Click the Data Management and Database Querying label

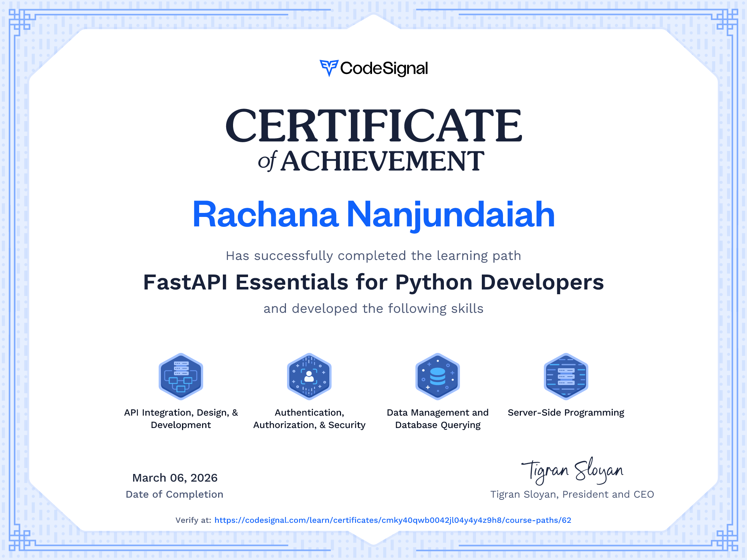438,419
